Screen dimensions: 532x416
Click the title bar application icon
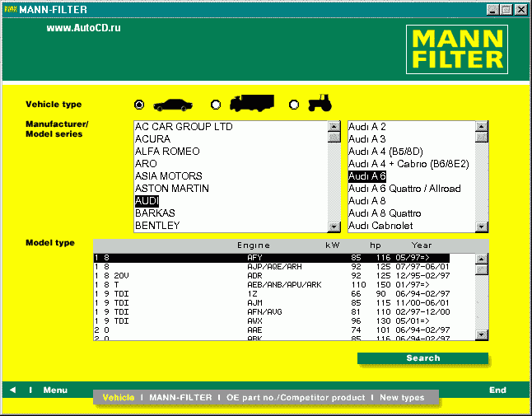pyautogui.click(x=11, y=9)
